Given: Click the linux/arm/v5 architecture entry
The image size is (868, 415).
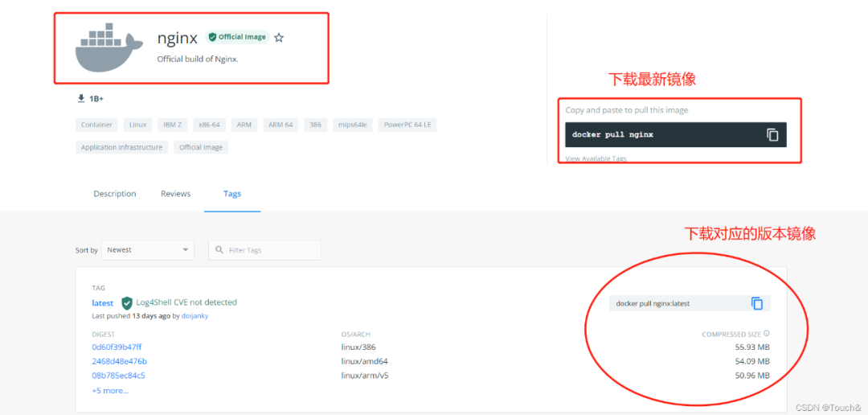Looking at the screenshot, I should [365, 376].
